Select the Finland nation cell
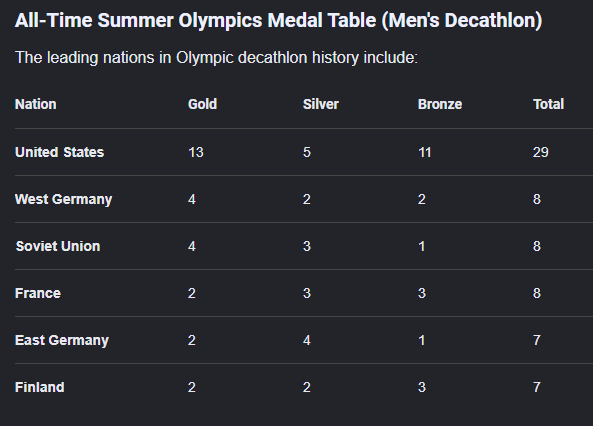The height and width of the screenshot is (426, 593). (x=40, y=387)
